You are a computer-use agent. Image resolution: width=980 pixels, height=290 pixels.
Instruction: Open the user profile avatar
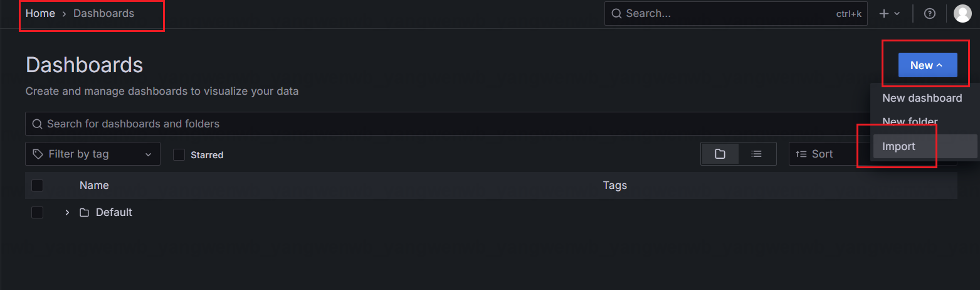coord(962,13)
